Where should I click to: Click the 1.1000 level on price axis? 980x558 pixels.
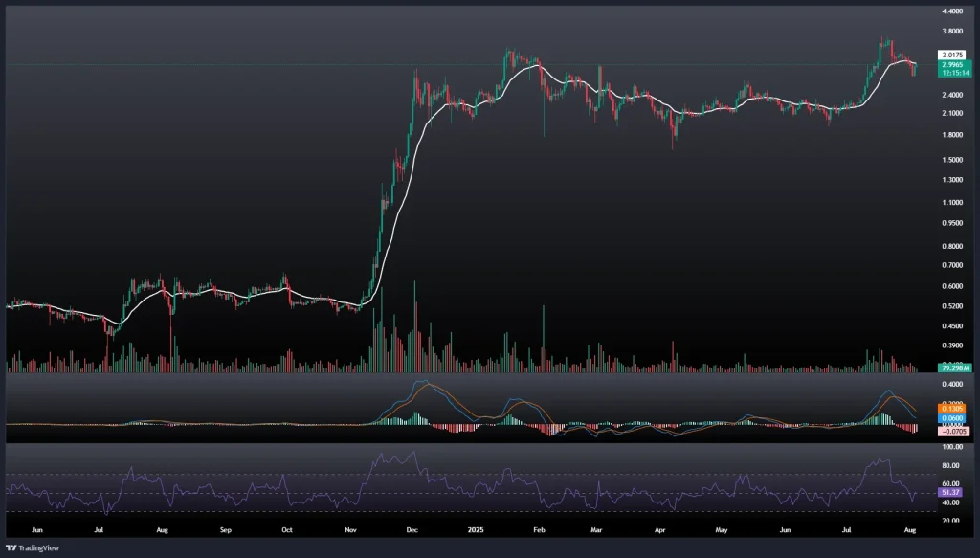click(925, 202)
